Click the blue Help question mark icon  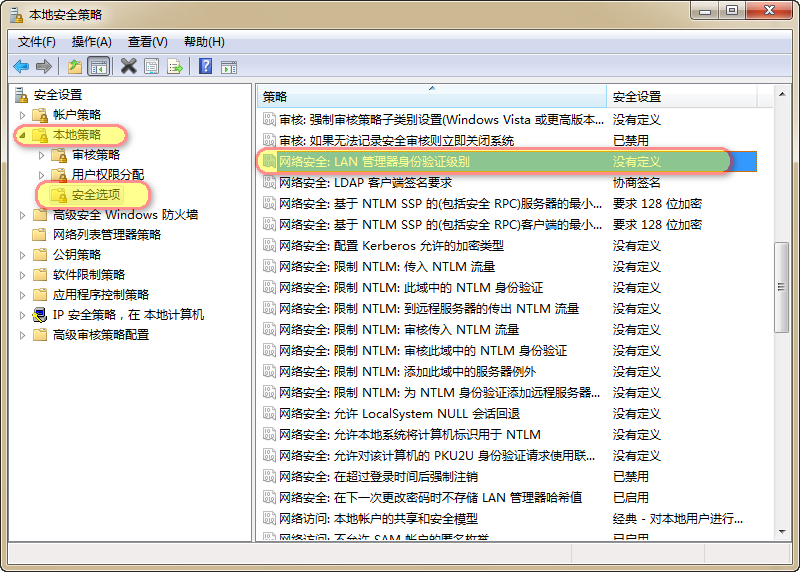coord(205,67)
